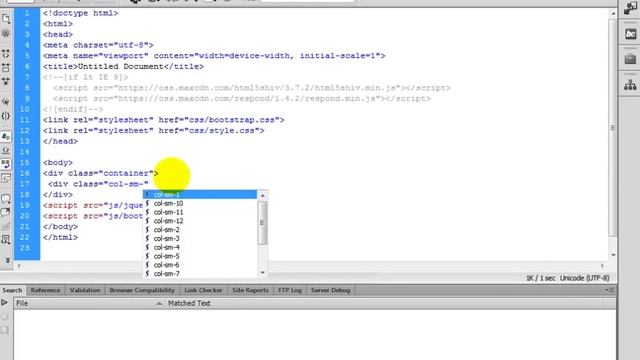Click line number 16 in the gutter
640x360 pixels.
[25, 173]
